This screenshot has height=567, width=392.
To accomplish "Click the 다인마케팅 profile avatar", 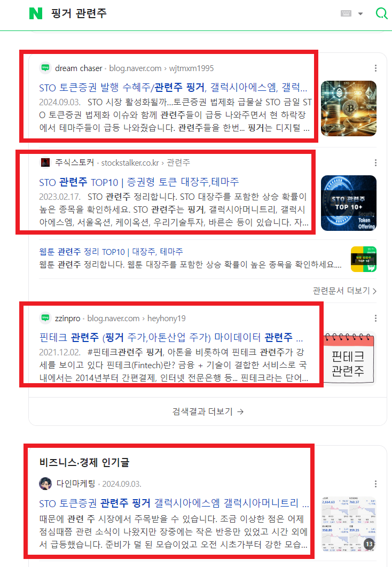I will (45, 484).
